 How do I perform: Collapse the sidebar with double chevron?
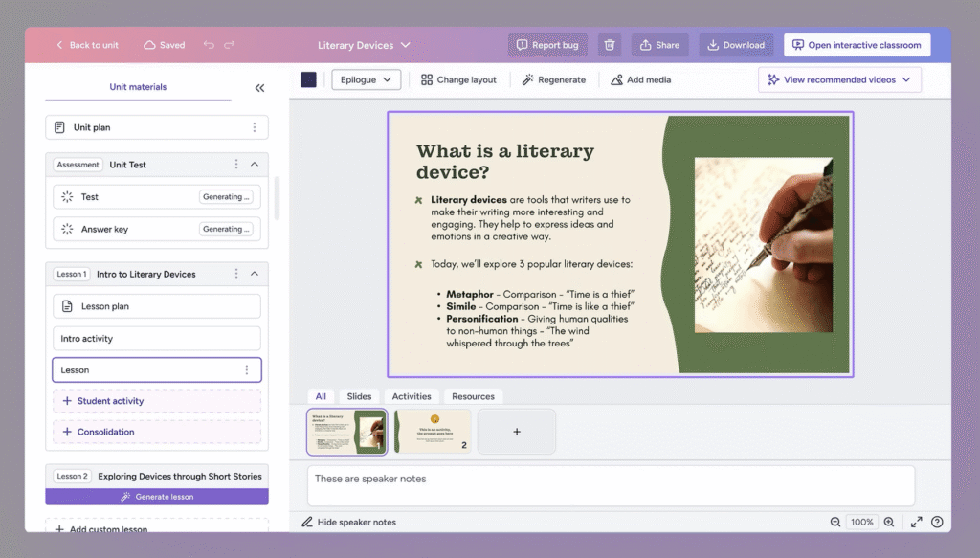(259, 88)
